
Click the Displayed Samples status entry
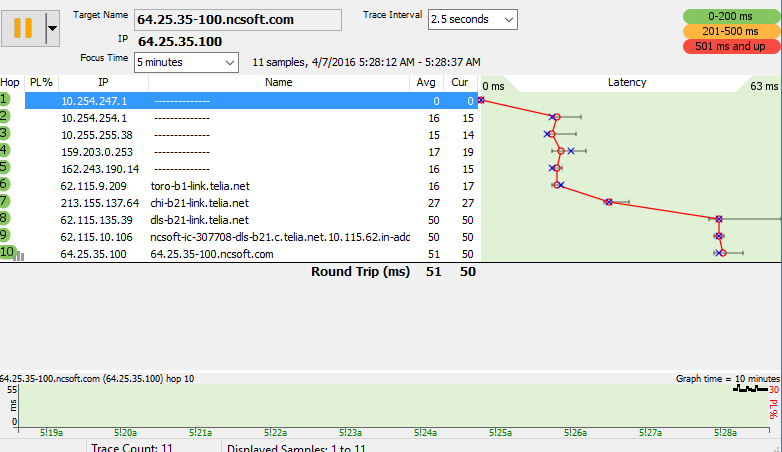point(296,448)
